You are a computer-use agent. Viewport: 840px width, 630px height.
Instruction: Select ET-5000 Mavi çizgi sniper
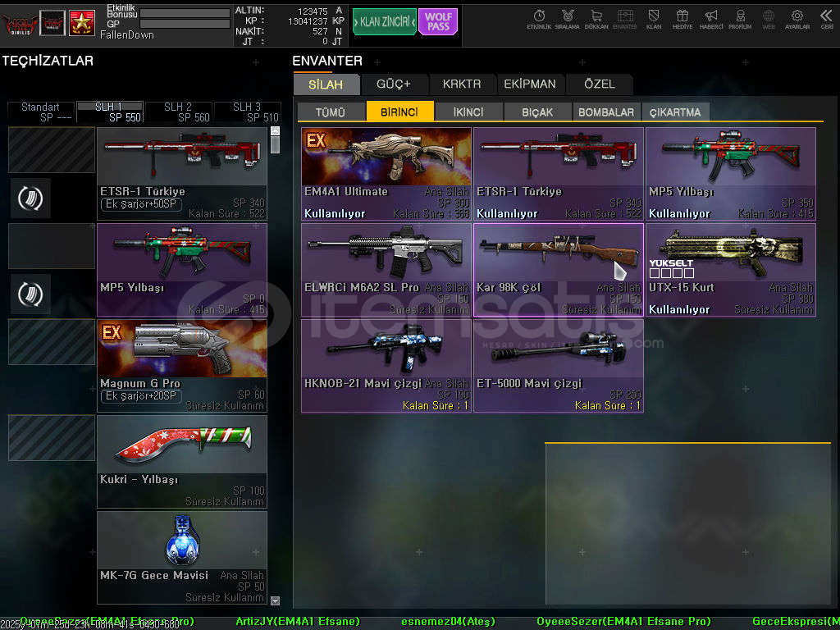pos(559,366)
